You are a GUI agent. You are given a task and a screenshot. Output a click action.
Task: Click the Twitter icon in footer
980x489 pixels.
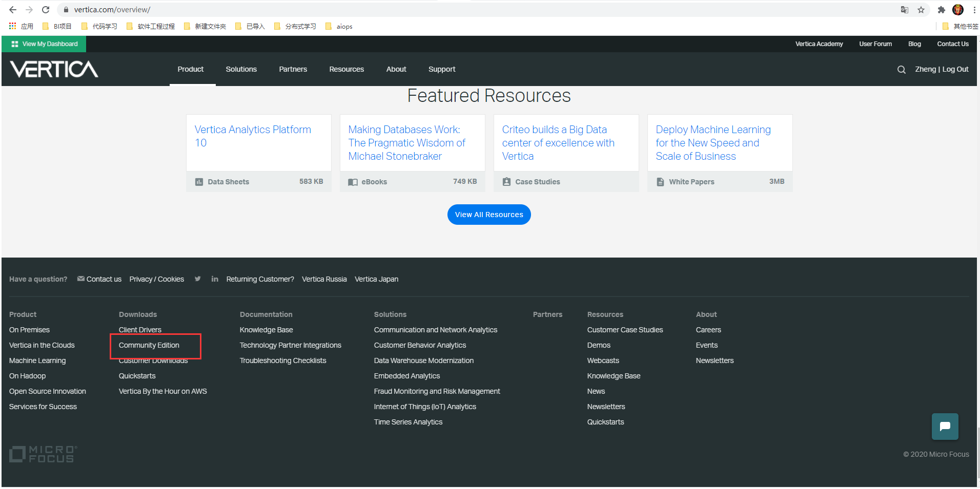tap(198, 279)
